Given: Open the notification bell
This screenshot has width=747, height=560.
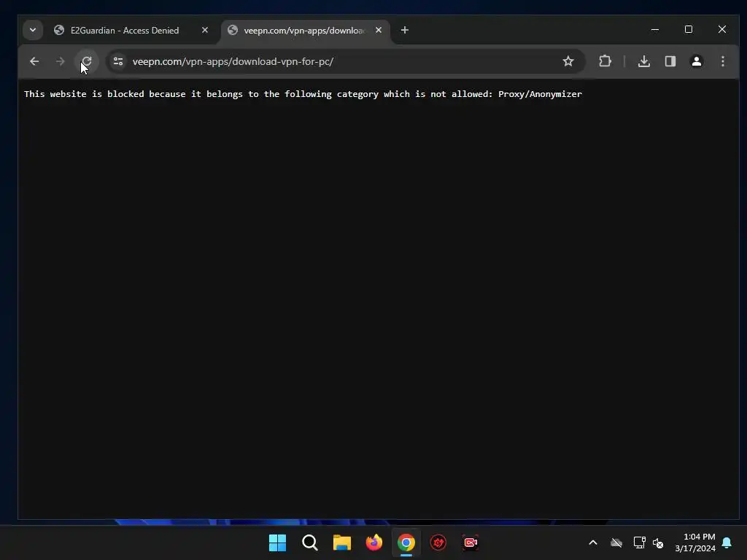Looking at the screenshot, I should tap(727, 542).
